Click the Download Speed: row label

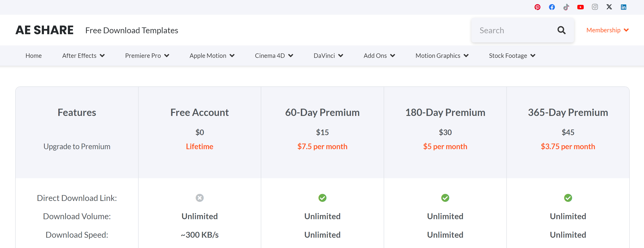point(77,234)
